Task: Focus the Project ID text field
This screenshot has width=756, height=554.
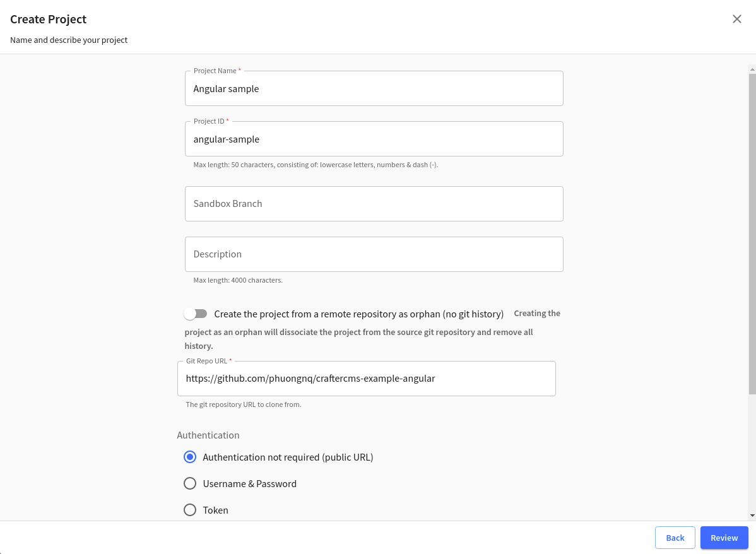Action: (x=374, y=139)
